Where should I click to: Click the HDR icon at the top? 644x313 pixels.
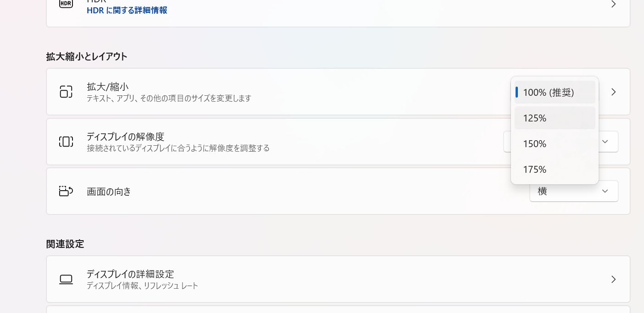tap(66, 4)
